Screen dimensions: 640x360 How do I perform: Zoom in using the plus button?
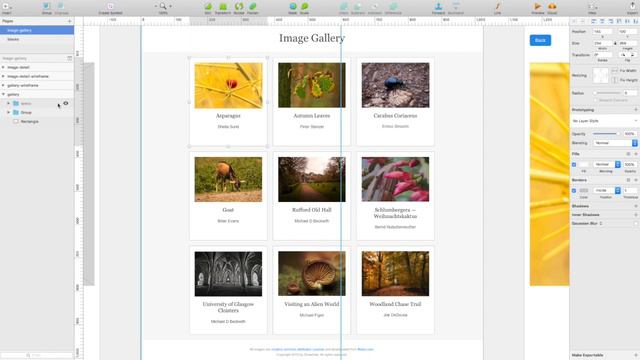pos(171,6)
